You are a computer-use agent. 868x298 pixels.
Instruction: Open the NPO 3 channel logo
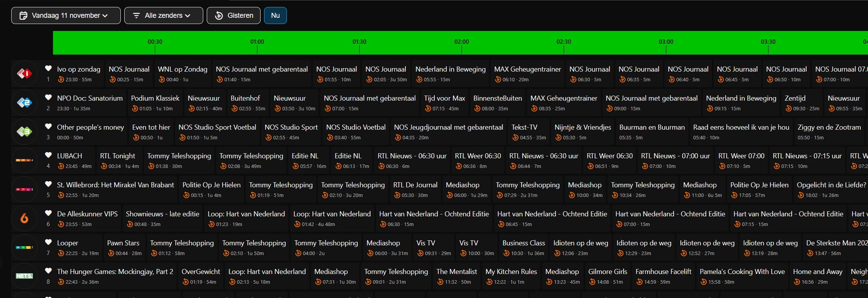[24, 132]
